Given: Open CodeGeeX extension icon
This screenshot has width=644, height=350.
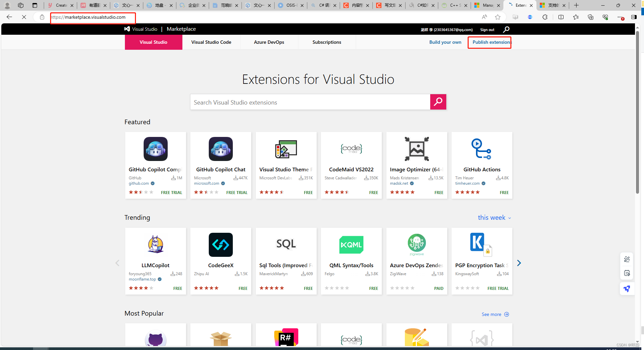Looking at the screenshot, I should [x=221, y=245].
